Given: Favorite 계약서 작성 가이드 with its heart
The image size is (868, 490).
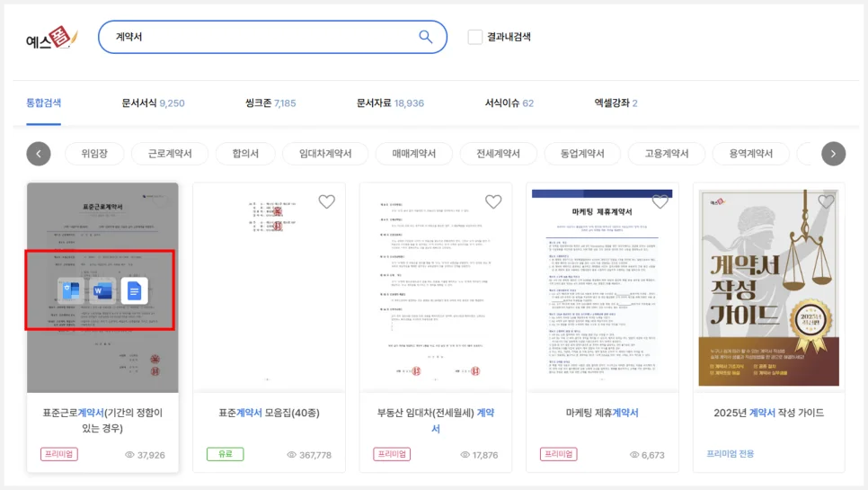Looking at the screenshot, I should click(826, 201).
